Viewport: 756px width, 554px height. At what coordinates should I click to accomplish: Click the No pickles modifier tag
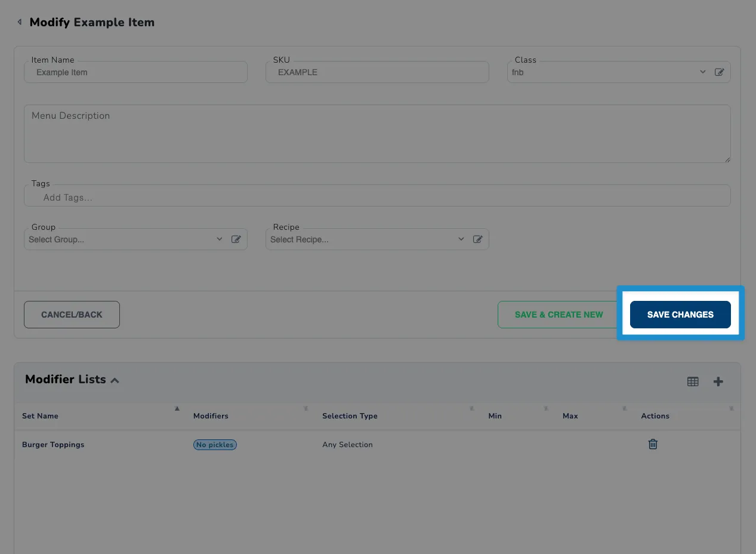pos(215,445)
